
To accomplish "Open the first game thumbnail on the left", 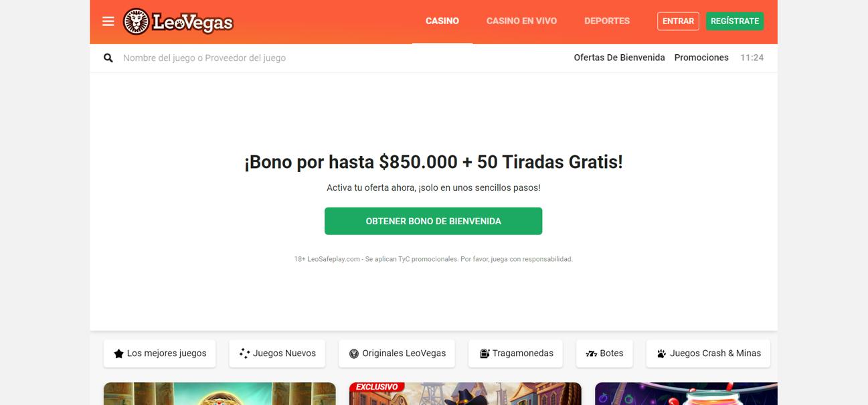I will tap(220, 394).
